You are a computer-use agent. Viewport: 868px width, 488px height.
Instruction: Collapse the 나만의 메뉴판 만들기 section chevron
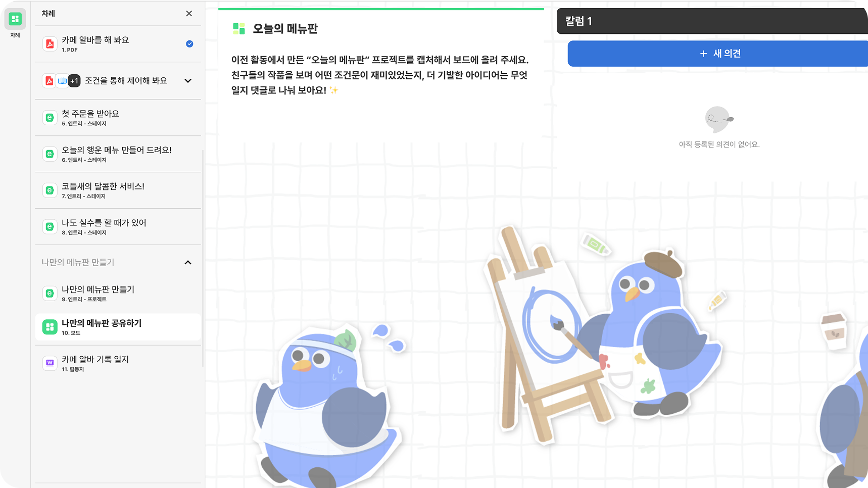point(188,263)
